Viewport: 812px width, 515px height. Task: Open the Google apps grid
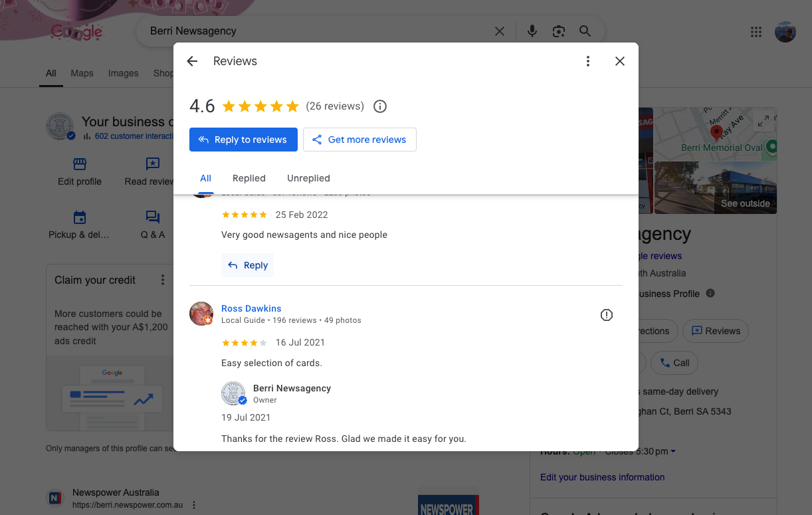756,32
